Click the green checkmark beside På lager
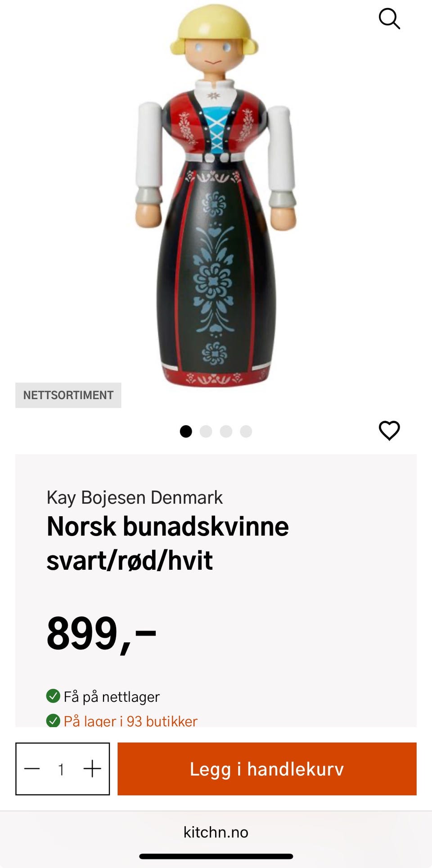432x868 pixels. tap(53, 721)
